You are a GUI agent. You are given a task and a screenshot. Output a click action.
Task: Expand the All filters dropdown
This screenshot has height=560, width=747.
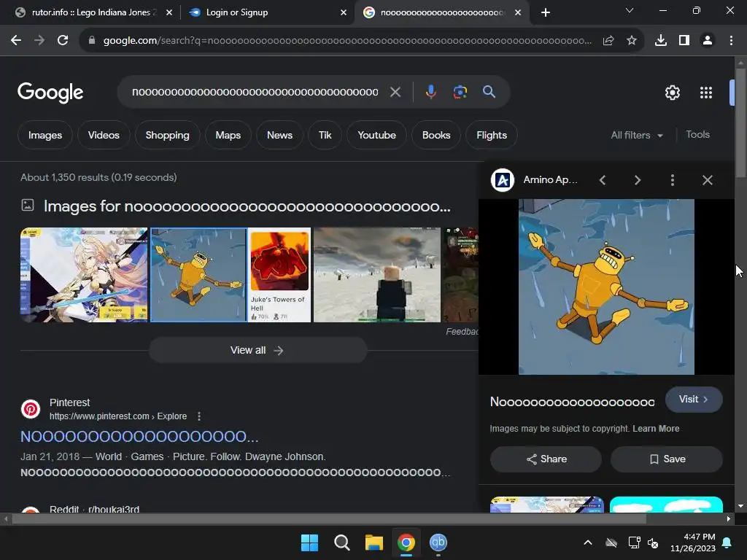[636, 135]
